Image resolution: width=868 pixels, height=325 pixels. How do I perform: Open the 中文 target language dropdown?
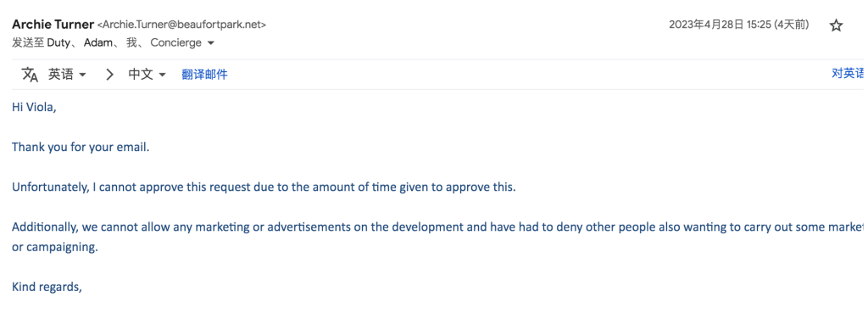pos(147,75)
